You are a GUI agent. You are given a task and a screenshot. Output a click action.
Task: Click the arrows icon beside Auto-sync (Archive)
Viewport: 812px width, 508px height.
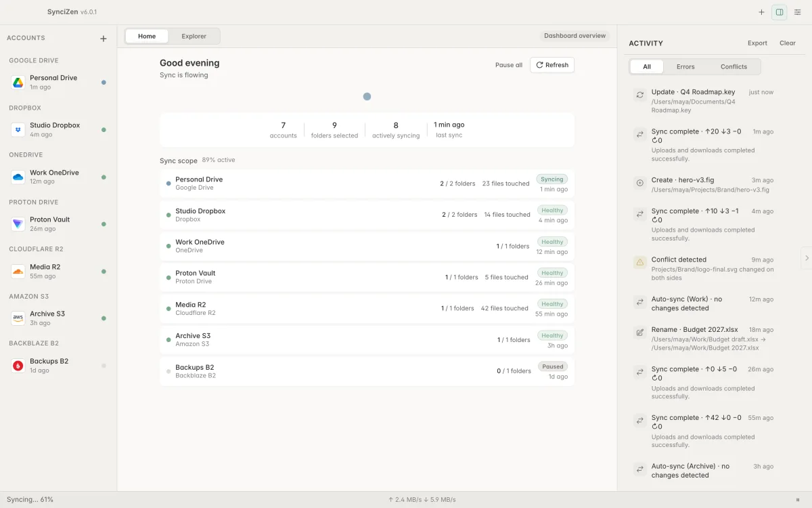(x=639, y=469)
